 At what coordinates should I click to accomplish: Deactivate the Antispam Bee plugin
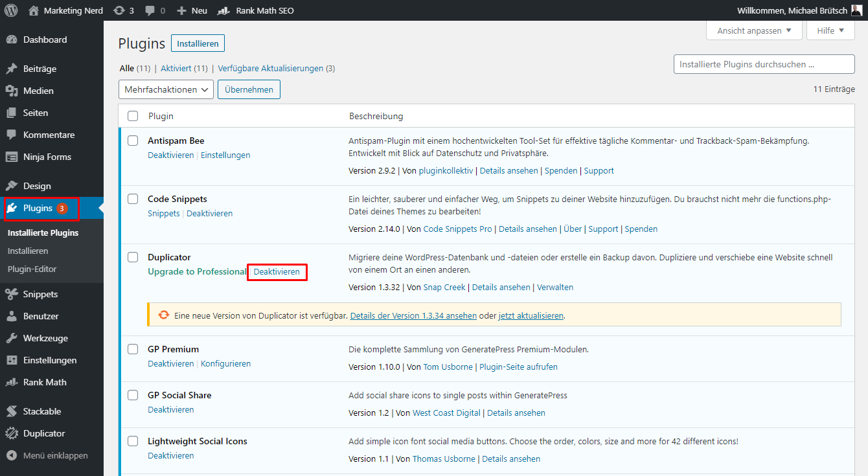pos(171,155)
